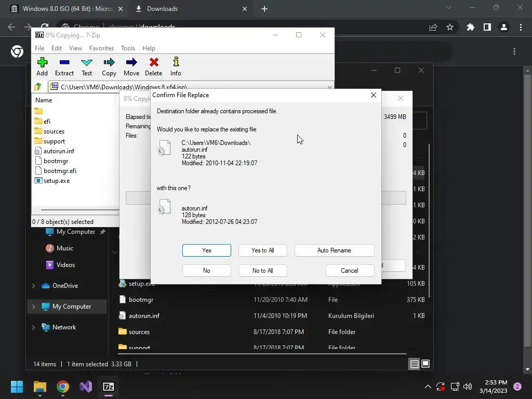Go up one folder level in 7-Zip

click(x=38, y=87)
